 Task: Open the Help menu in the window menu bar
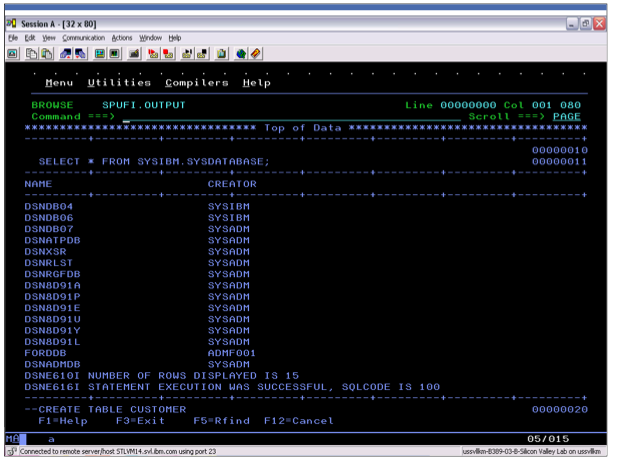[x=175, y=38]
